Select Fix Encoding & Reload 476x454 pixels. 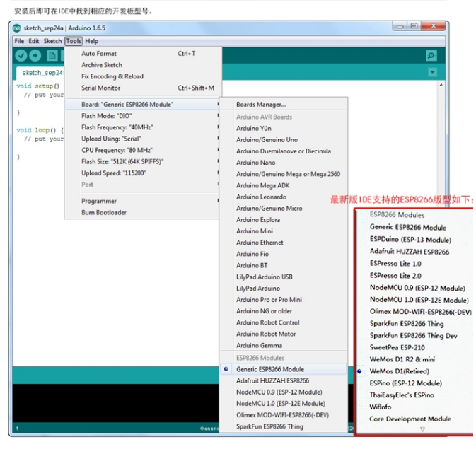(143, 76)
